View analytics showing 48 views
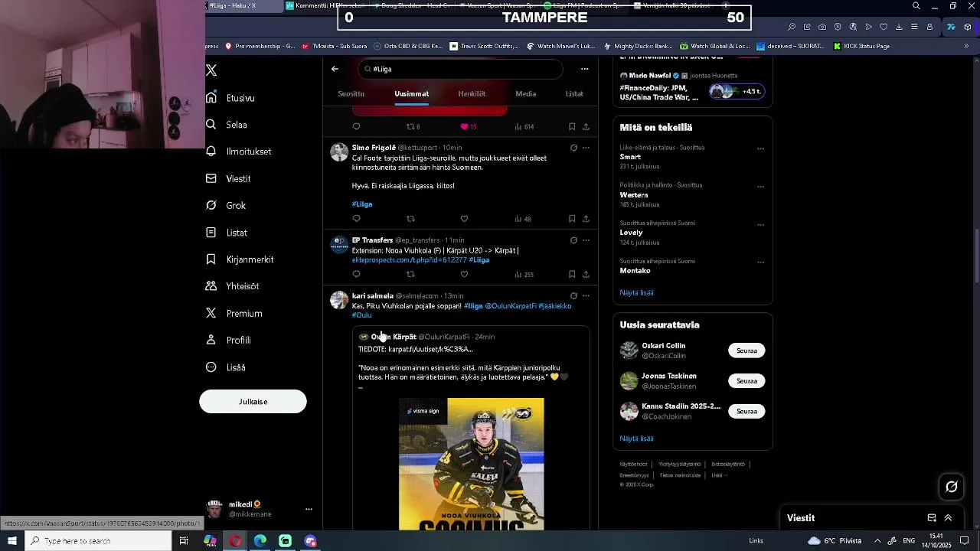 pyautogui.click(x=522, y=219)
